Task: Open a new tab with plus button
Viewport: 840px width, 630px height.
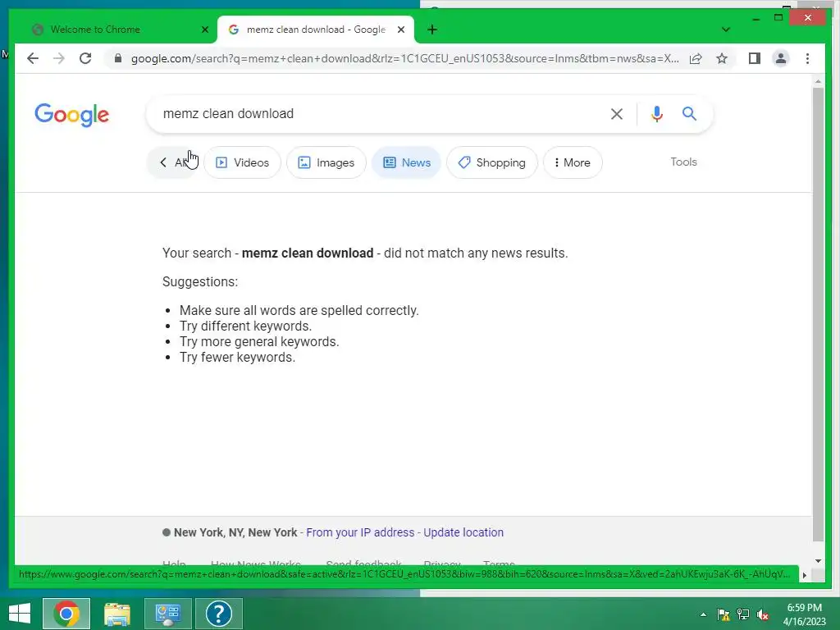Action: [x=432, y=30]
